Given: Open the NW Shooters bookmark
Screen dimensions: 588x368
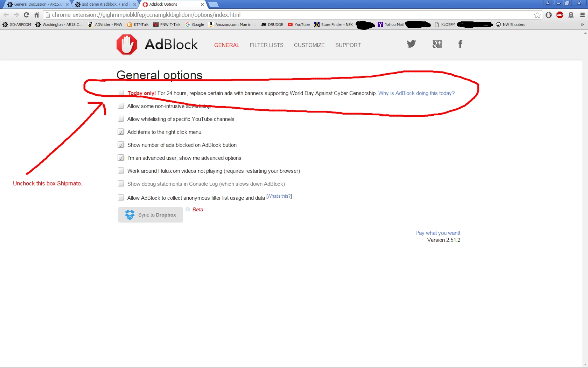Looking at the screenshot, I should [510, 25].
